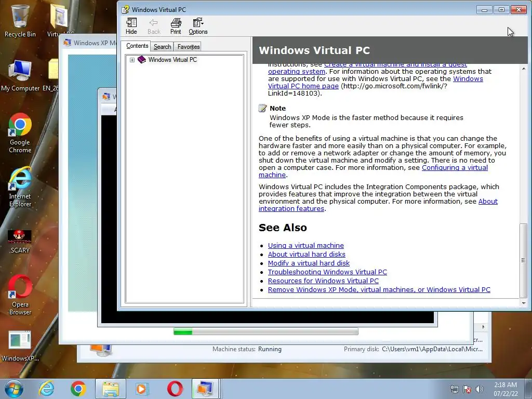Image resolution: width=532 pixels, height=399 pixels.
Task: Switch to the Contents tab
Action: click(137, 46)
